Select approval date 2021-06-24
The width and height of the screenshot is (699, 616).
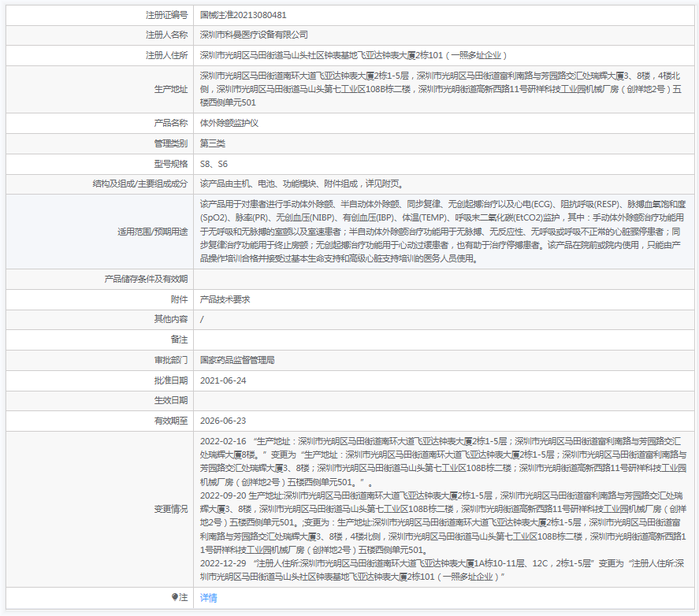coord(223,380)
